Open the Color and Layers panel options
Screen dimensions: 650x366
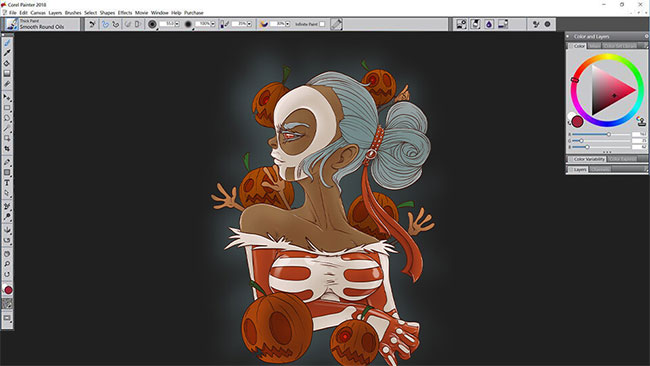coord(646,36)
